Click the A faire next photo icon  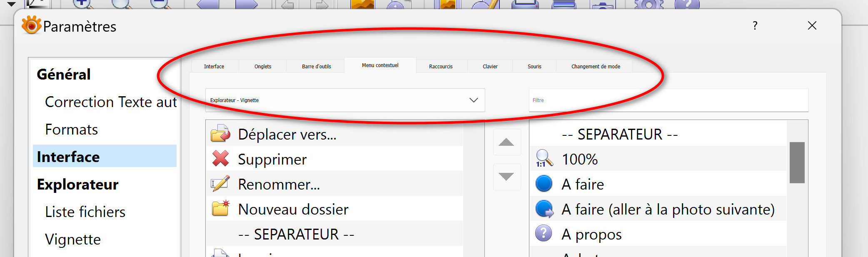tap(544, 209)
